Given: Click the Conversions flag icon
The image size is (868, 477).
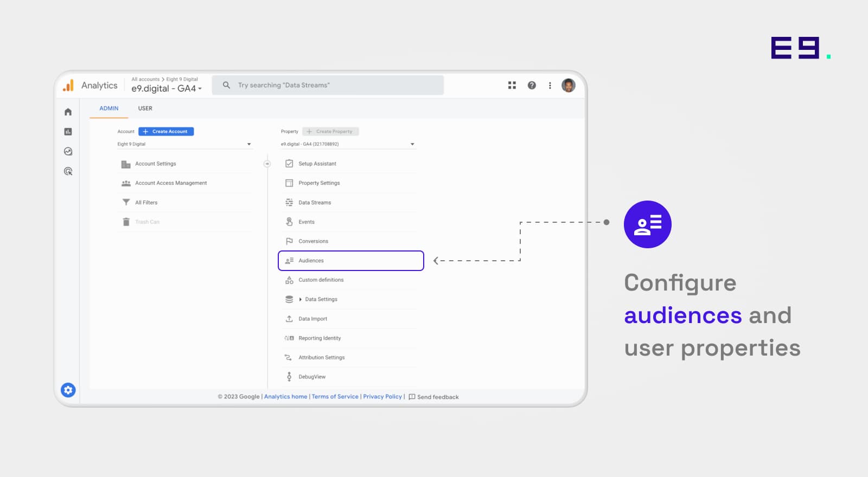Looking at the screenshot, I should [289, 241].
